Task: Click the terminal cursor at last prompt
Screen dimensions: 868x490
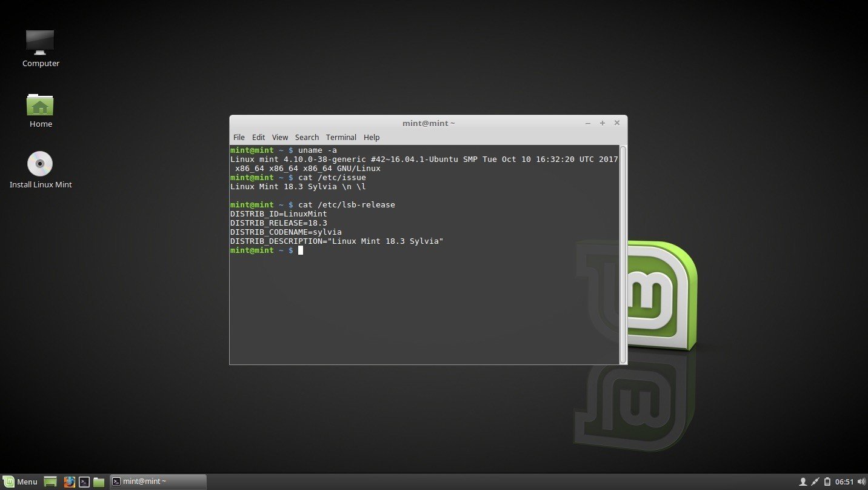Action: [x=301, y=250]
